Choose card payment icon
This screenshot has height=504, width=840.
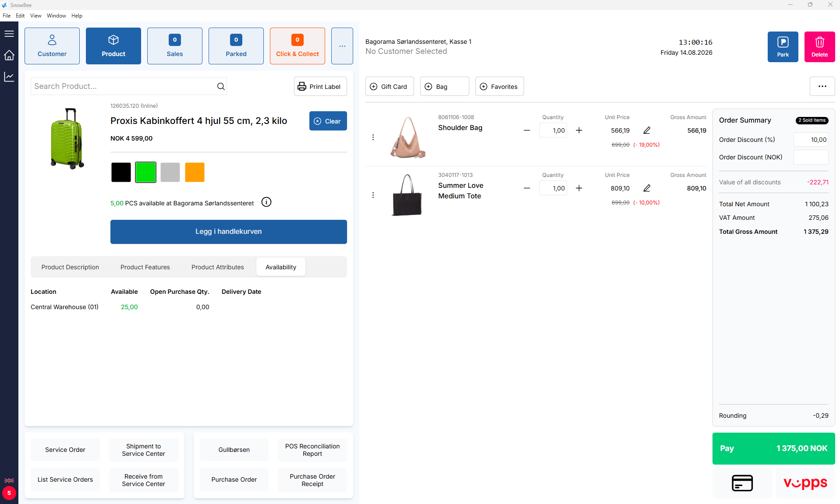(742, 483)
